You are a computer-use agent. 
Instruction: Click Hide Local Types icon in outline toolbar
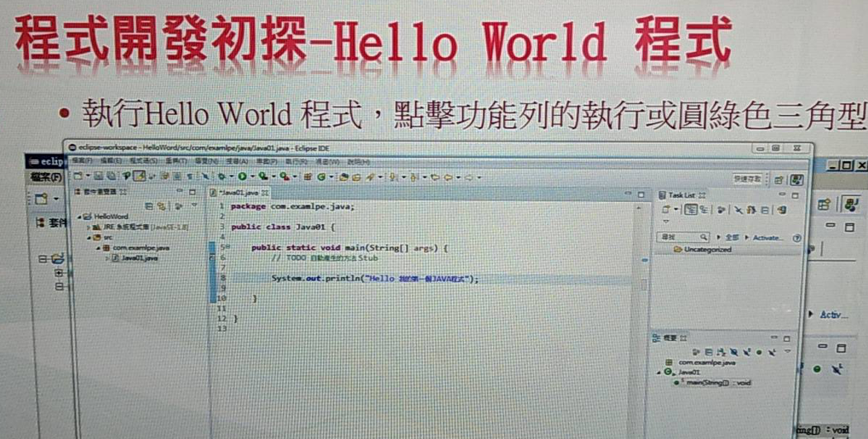tap(772, 352)
